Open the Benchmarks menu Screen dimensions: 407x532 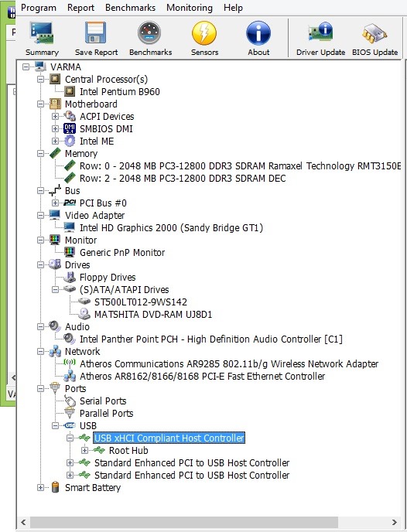tap(130, 8)
